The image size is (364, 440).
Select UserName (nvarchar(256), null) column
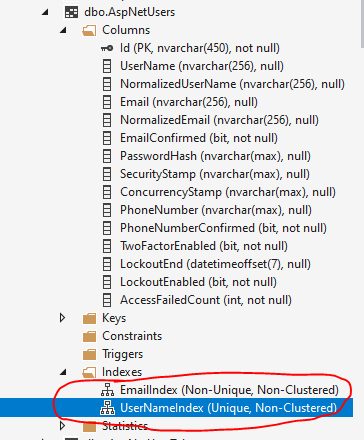pyautogui.click(x=202, y=66)
